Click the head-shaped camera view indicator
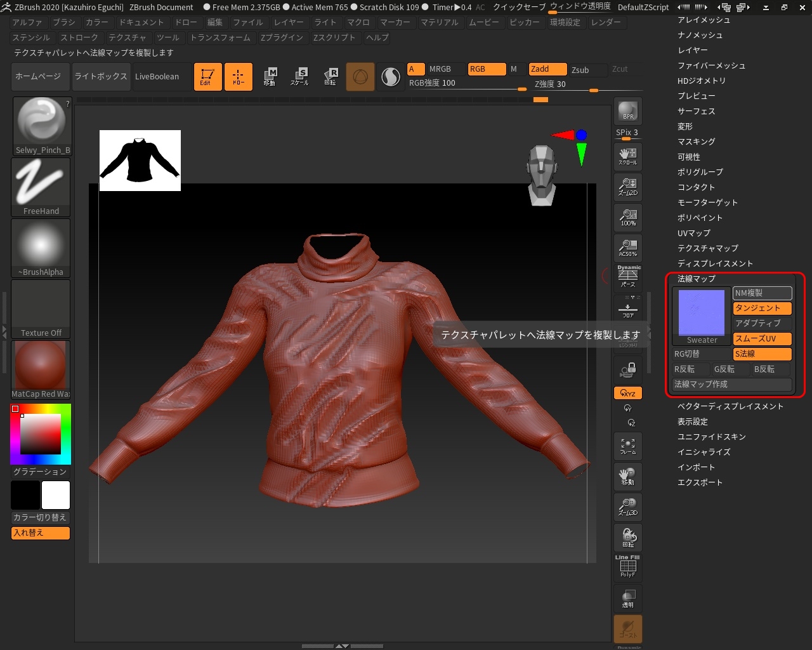 542,175
